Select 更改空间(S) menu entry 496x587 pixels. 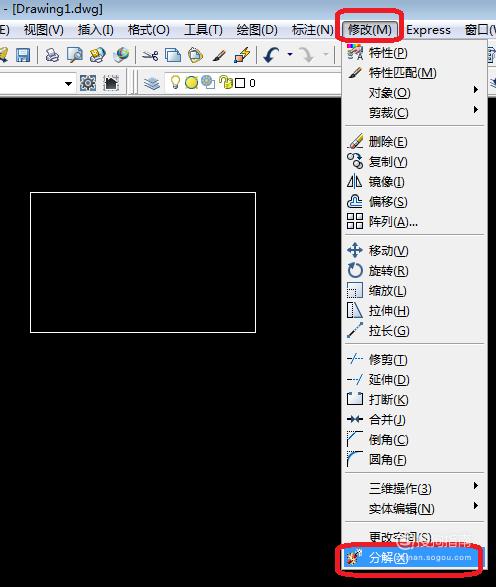(x=414, y=537)
